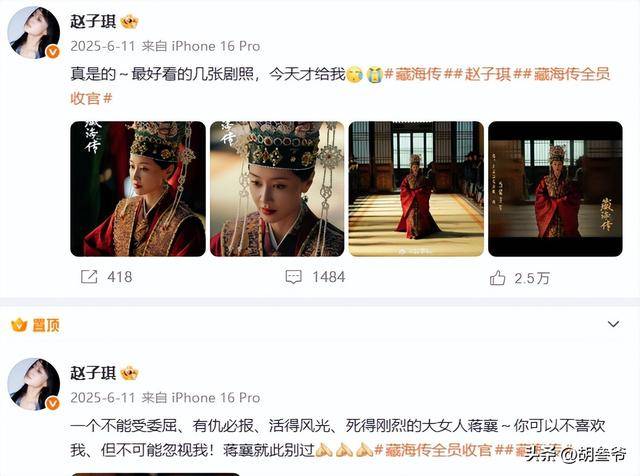This screenshot has width=640, height=476.
Task: Click the share icon beside 418
Action: [x=89, y=277]
